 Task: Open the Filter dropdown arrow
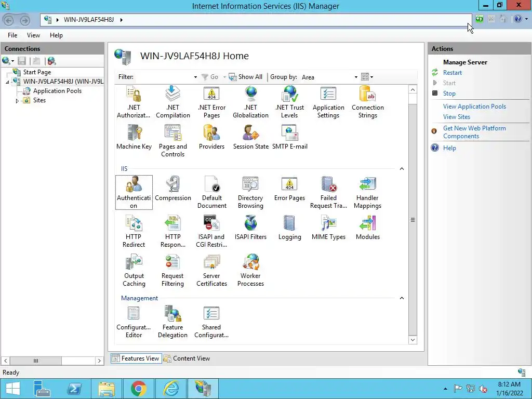pos(195,77)
